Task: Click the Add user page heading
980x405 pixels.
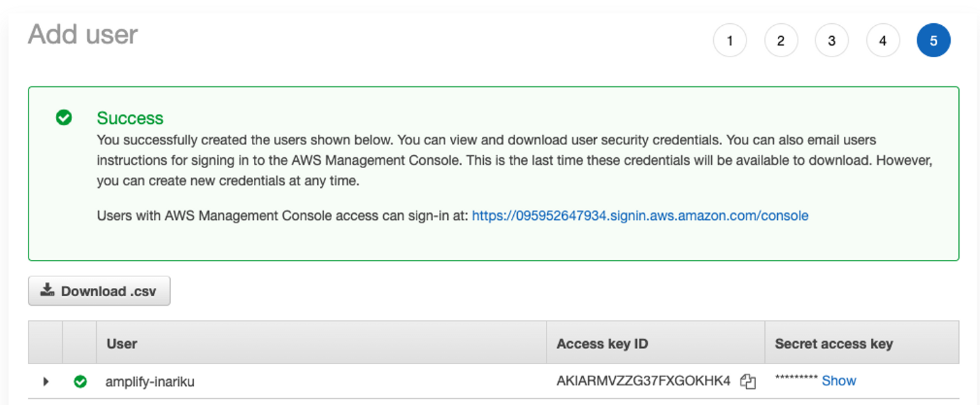Action: click(83, 35)
